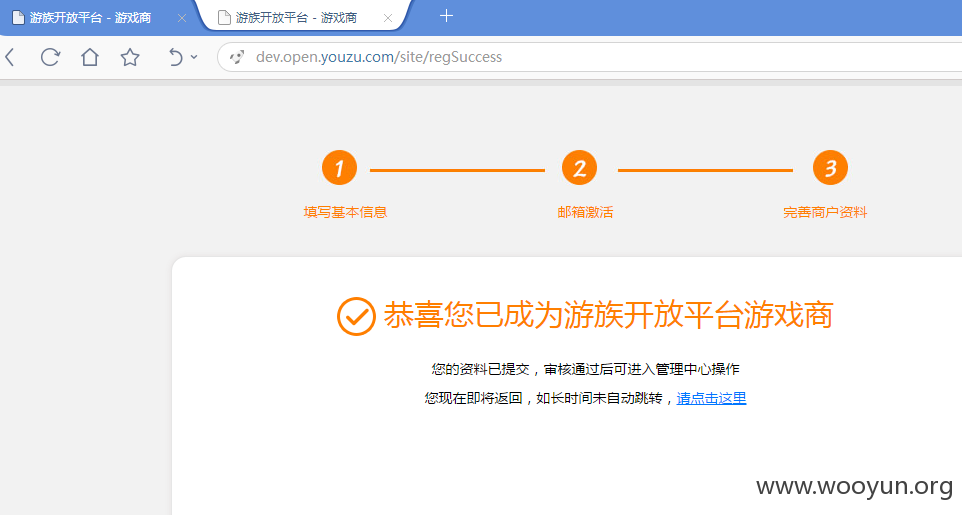Screen dimensions: 962x515
Task: Click the 邮箱激活 step label
Action: click(585, 212)
